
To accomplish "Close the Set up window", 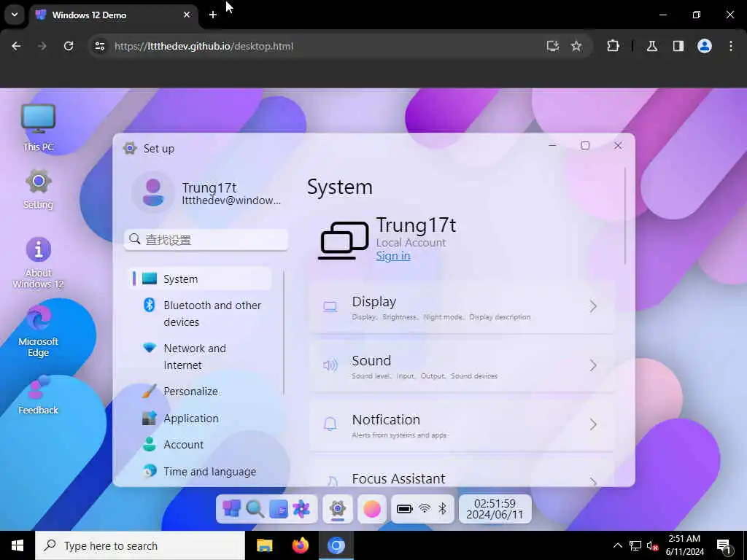I will 618,146.
